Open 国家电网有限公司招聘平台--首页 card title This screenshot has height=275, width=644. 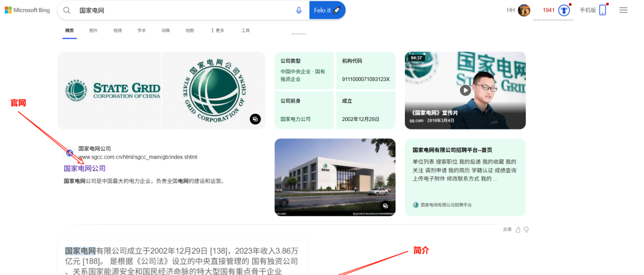coord(452,150)
